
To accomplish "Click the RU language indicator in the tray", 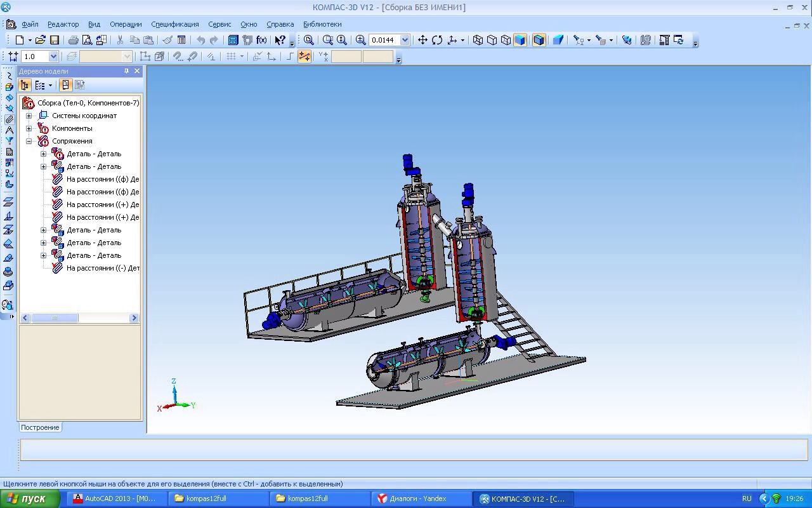I will (747, 498).
